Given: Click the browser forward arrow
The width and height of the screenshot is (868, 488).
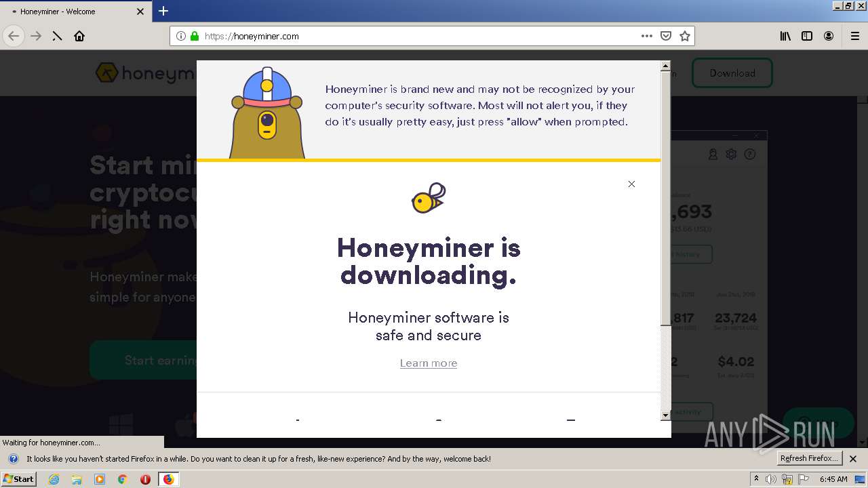Looking at the screenshot, I should pyautogui.click(x=36, y=36).
